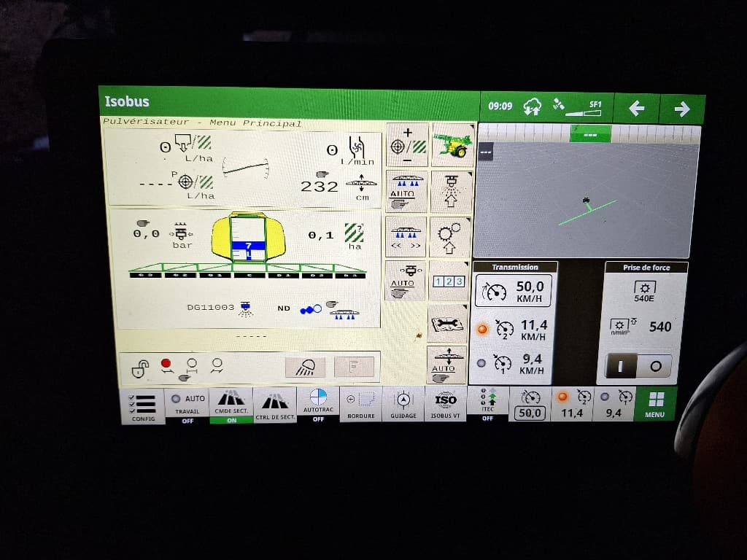747x560 pixels.
Task: Go to next page with right arrow
Action: [x=682, y=109]
